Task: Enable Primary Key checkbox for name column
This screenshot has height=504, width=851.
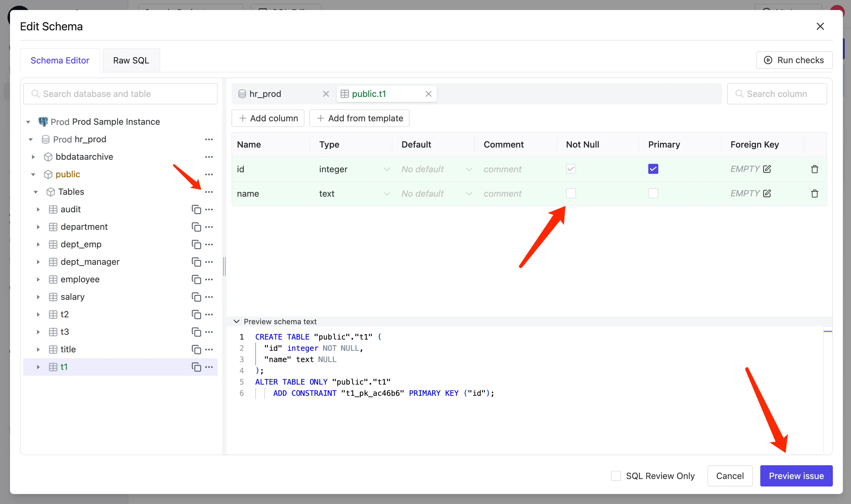Action: pos(653,193)
